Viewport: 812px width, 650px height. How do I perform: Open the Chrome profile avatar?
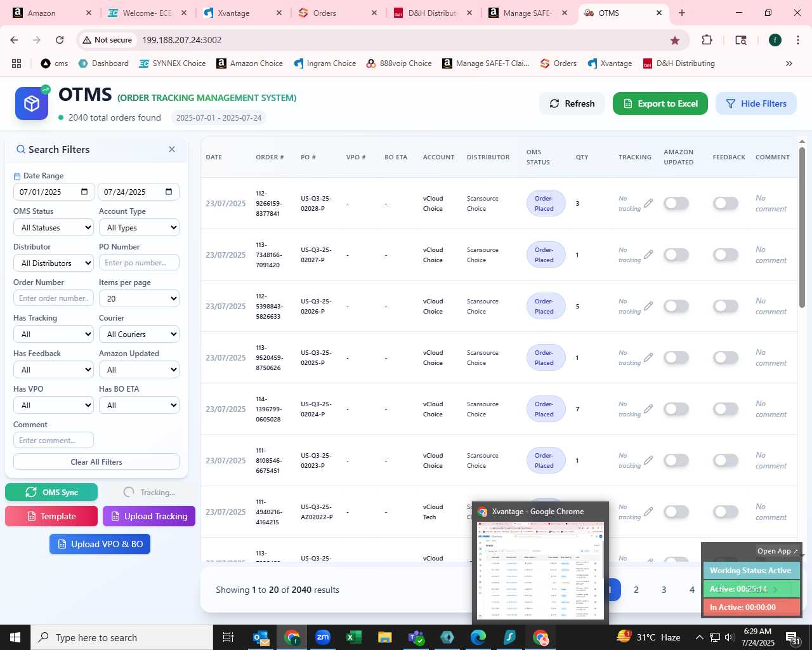pos(775,40)
